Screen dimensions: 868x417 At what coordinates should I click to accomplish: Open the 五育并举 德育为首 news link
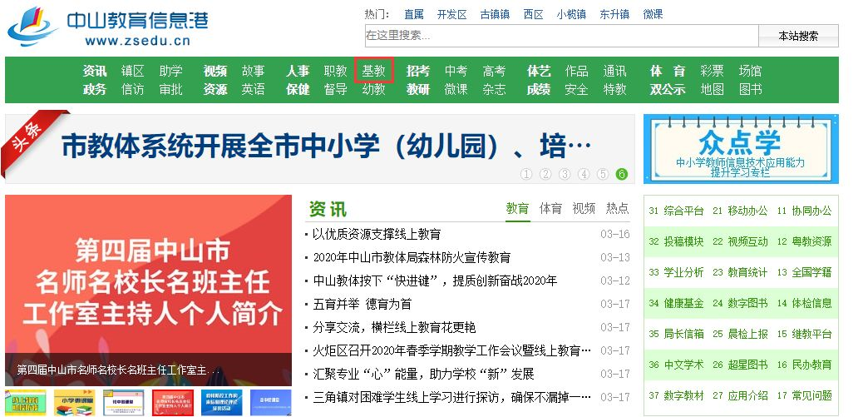point(362,305)
